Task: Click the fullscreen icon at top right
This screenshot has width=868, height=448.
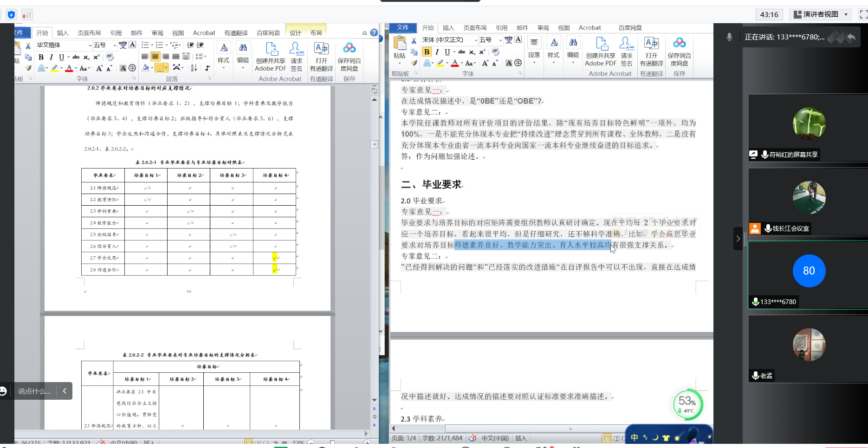Action: tap(863, 14)
